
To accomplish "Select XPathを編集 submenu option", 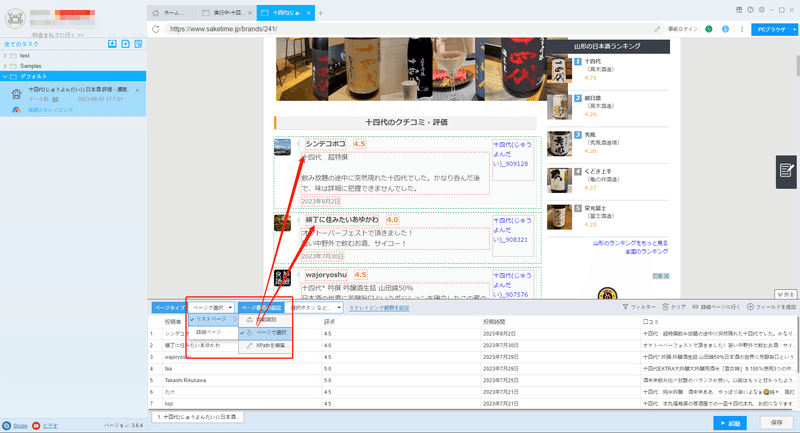I will (x=265, y=345).
